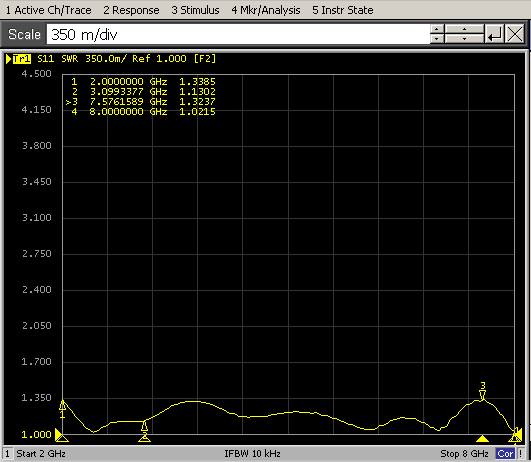Select marker 2 row at 3.0993377 GHz
The height and width of the screenshot is (462, 531).
pos(143,91)
